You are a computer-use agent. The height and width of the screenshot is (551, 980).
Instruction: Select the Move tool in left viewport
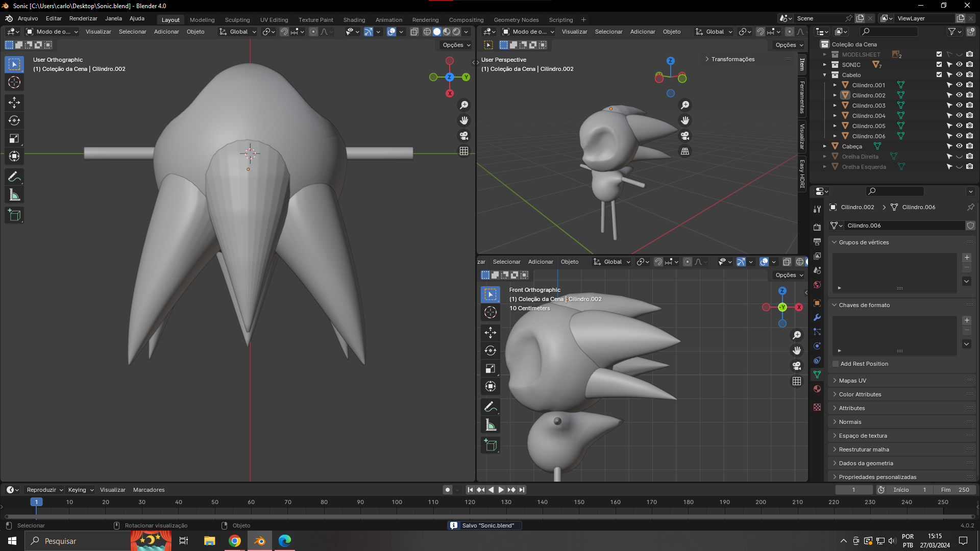(14, 103)
